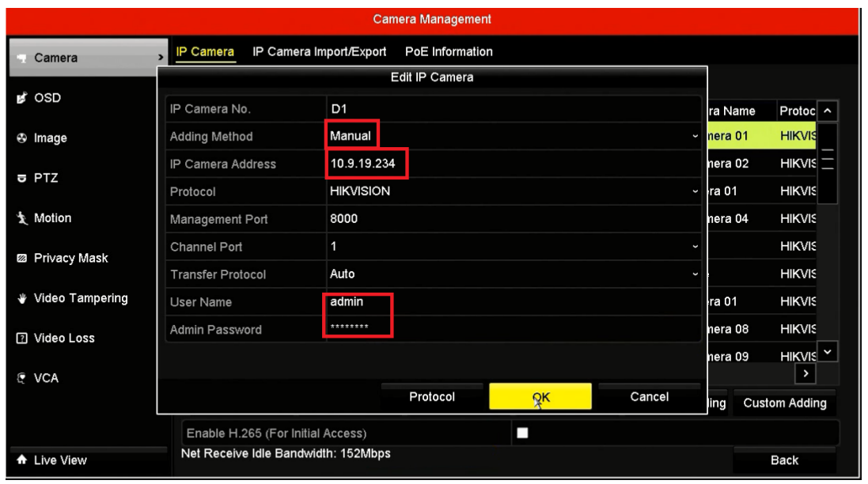The width and height of the screenshot is (868, 484).
Task: Open the Protocol HIKVISION dropdown
Action: pos(695,191)
